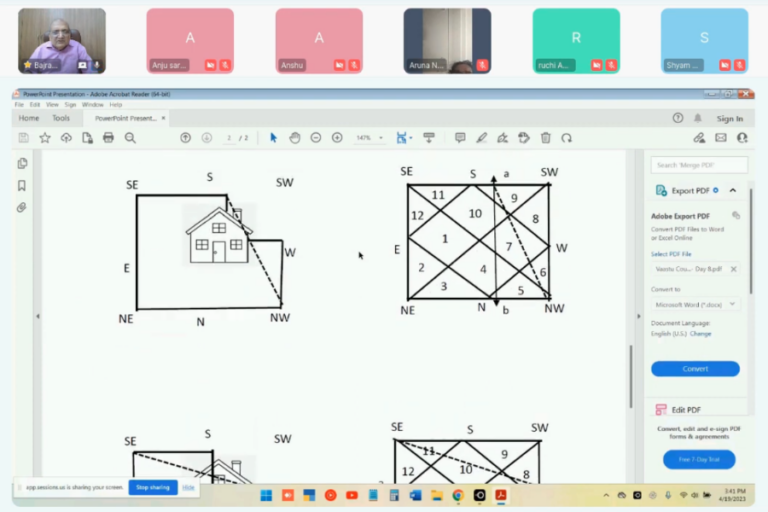Click the sign document pen icon
768x512 pixels.
pyautogui.click(x=503, y=138)
